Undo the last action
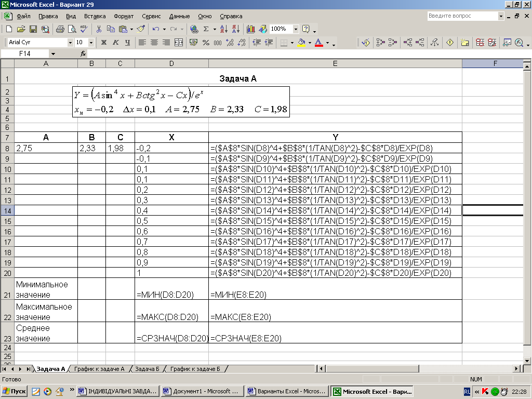The height and width of the screenshot is (399, 532). click(156, 29)
